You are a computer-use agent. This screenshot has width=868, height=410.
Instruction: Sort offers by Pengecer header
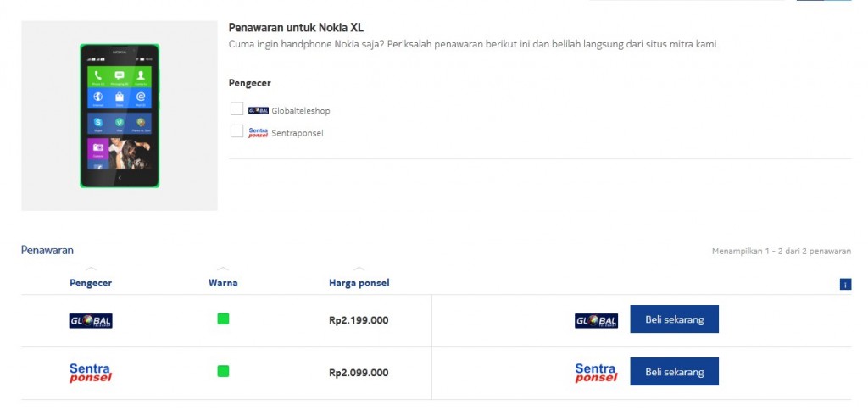(x=91, y=283)
